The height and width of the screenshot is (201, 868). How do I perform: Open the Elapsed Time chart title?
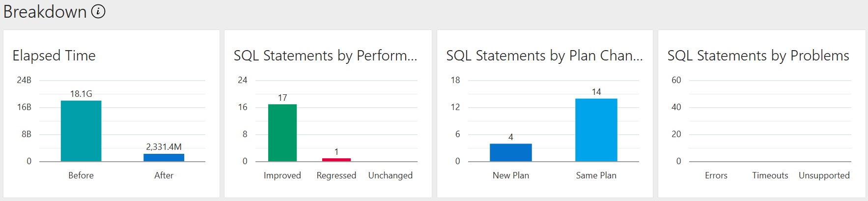coord(54,56)
